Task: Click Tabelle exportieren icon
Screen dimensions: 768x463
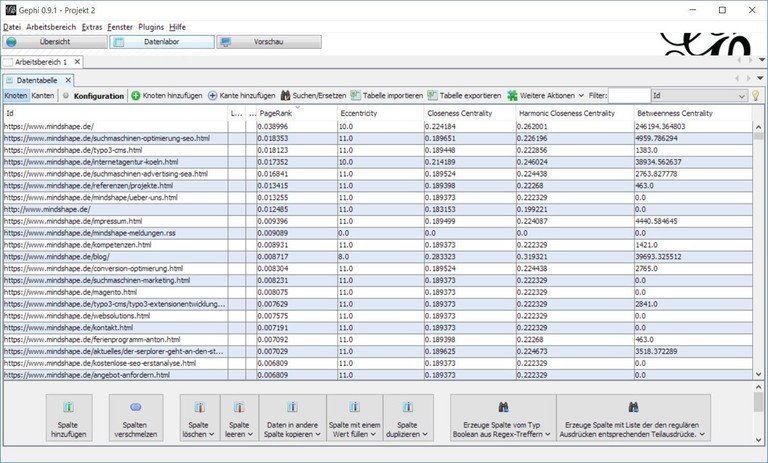Action: tap(432, 96)
